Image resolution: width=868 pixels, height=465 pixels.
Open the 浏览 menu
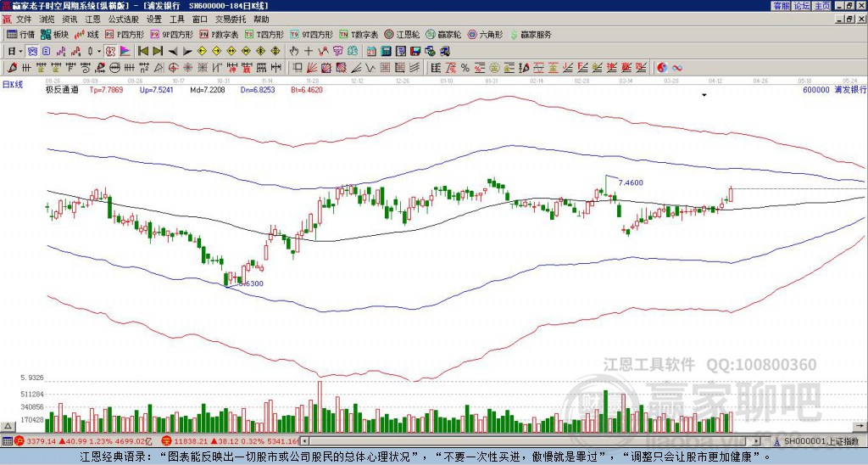[x=47, y=20]
